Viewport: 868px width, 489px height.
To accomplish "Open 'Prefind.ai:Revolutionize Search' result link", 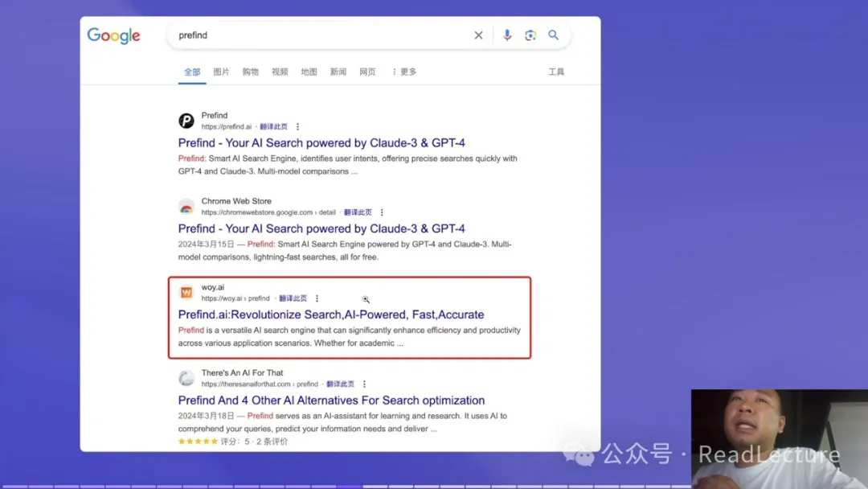I will (x=331, y=314).
